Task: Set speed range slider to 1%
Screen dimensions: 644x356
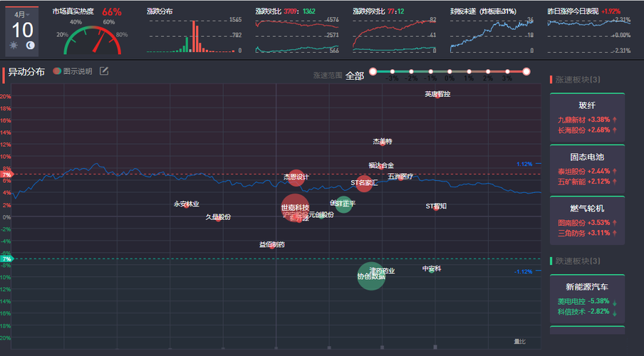Action: coord(469,71)
